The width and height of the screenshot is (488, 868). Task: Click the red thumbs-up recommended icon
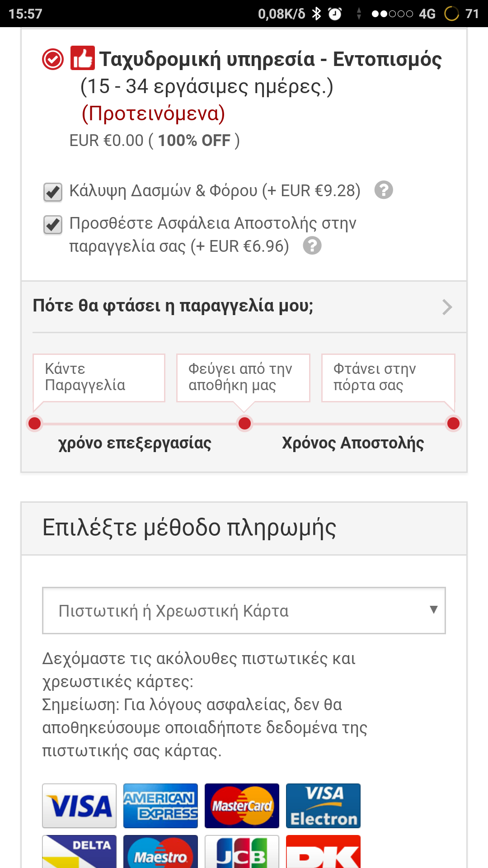pos(82,58)
